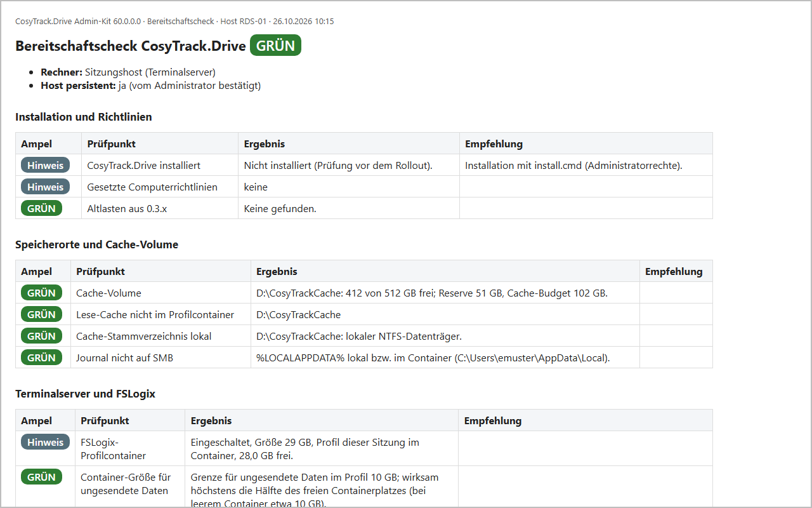The height and width of the screenshot is (508, 812).
Task: Click the Hinweis badge for "FSLogix-Profilcontainer"
Action: (45, 442)
